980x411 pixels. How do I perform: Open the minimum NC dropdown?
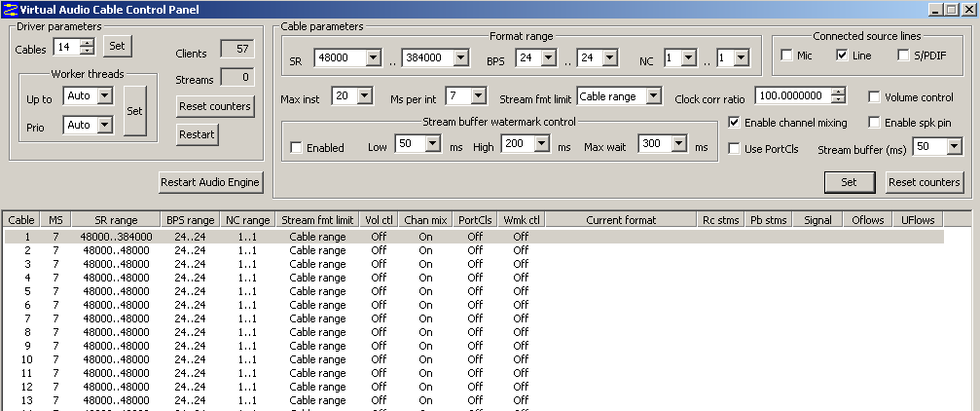tap(688, 58)
